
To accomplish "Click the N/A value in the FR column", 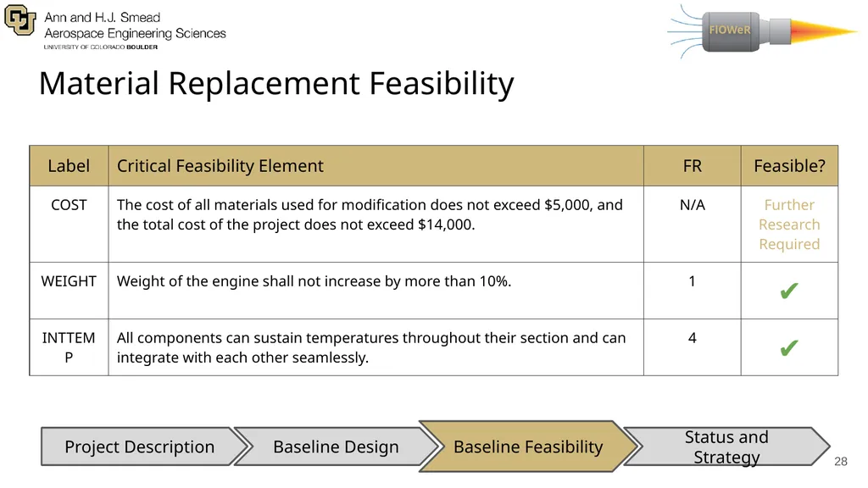I will pyautogui.click(x=692, y=205).
